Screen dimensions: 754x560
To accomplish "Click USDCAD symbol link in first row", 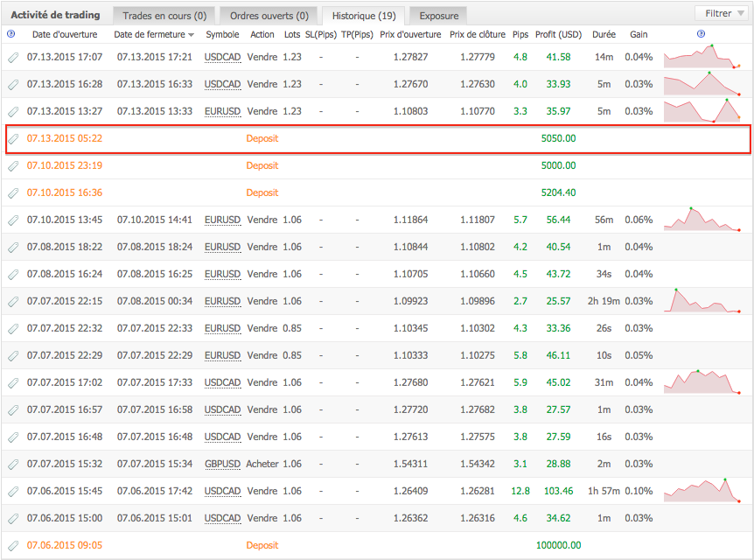I will 222,58.
